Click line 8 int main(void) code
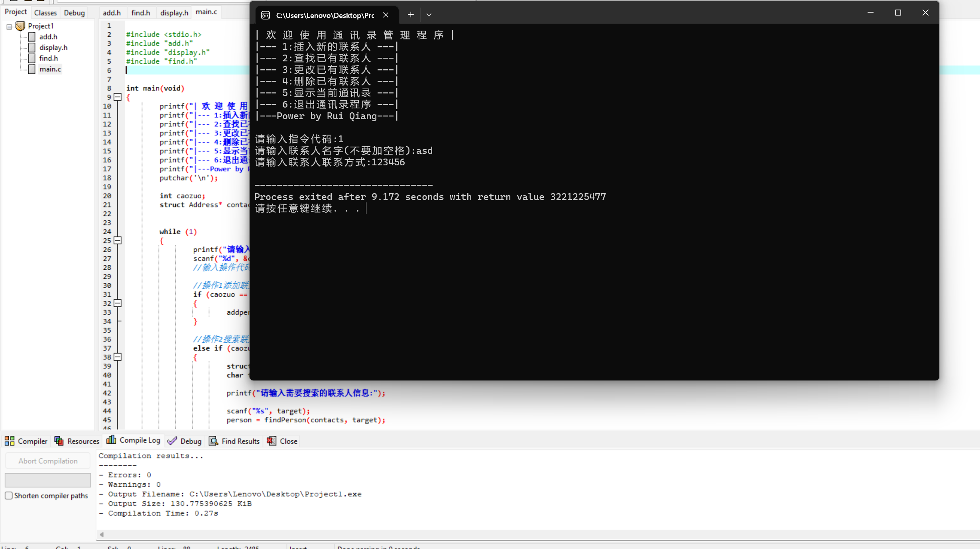 155,88
